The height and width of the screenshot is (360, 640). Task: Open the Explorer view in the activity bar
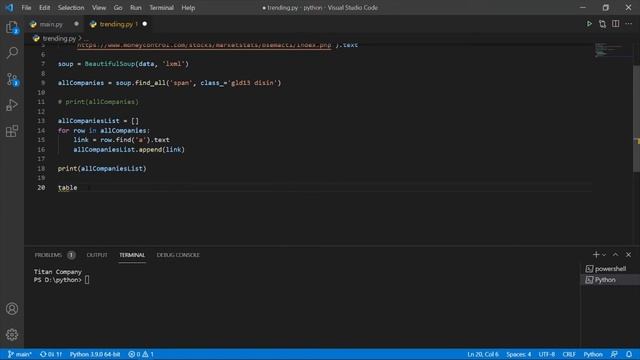(x=12, y=27)
